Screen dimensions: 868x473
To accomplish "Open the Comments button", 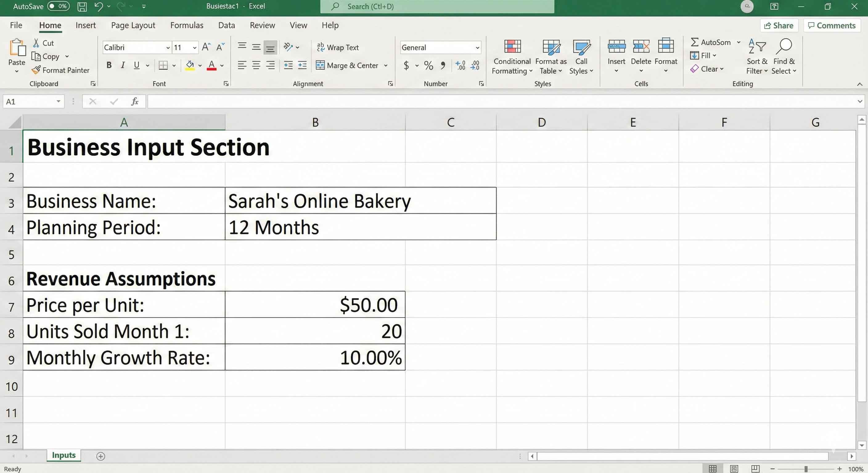I will pyautogui.click(x=832, y=26).
